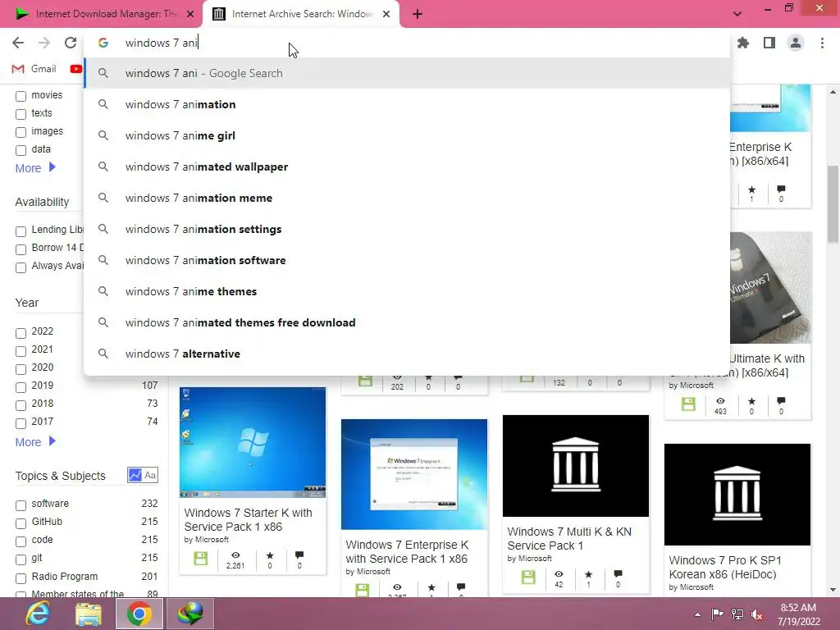Check the 2020 year filter

pos(21,369)
